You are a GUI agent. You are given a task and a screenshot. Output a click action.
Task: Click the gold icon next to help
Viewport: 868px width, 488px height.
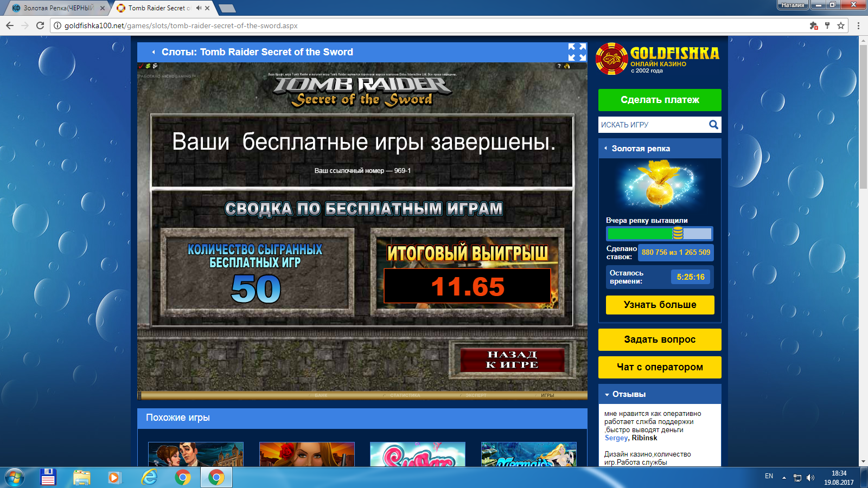(x=567, y=66)
